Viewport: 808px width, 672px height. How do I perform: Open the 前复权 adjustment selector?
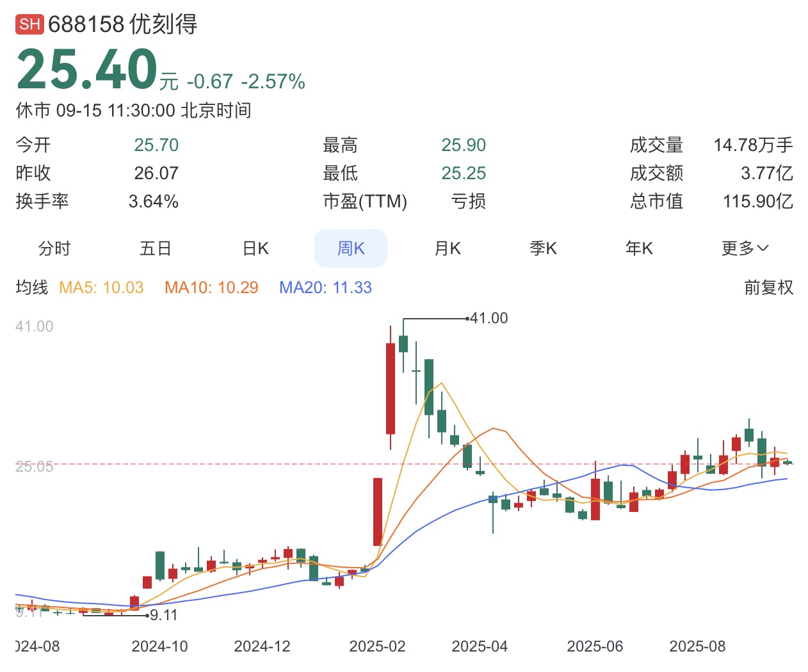point(768,287)
